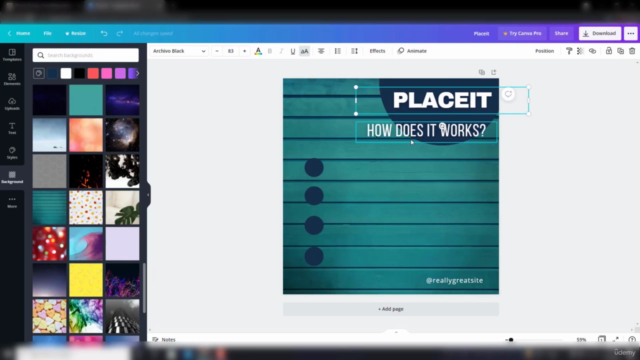Select the white color swatch
This screenshot has height=360, width=640.
tap(66, 73)
